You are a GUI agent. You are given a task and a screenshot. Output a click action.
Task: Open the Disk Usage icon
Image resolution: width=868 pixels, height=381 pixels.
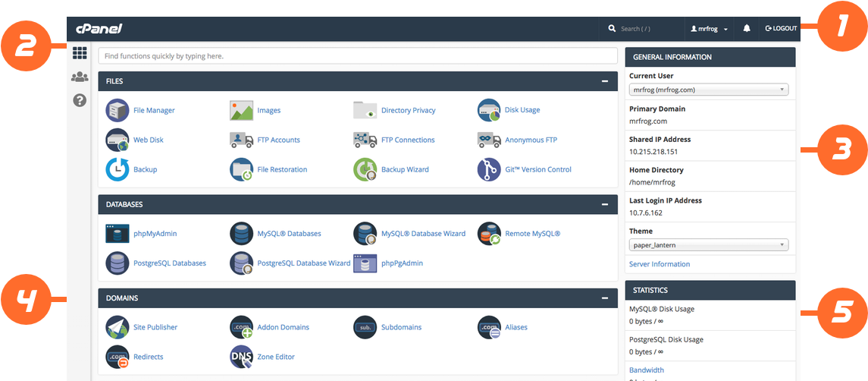[489, 110]
